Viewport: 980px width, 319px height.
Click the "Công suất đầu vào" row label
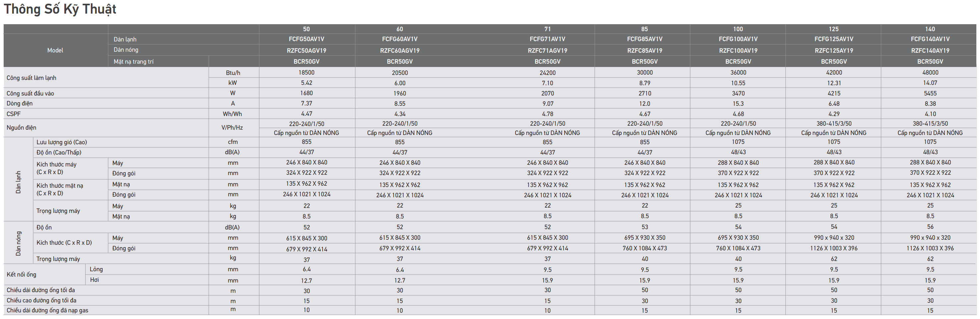pos(30,93)
